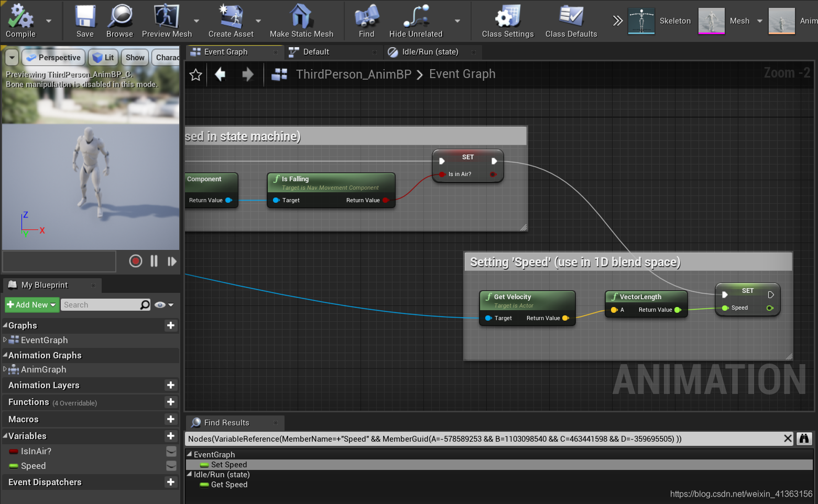The image size is (818, 504).
Task: Open Hide Unrelated options dropdown
Action: 457,21
